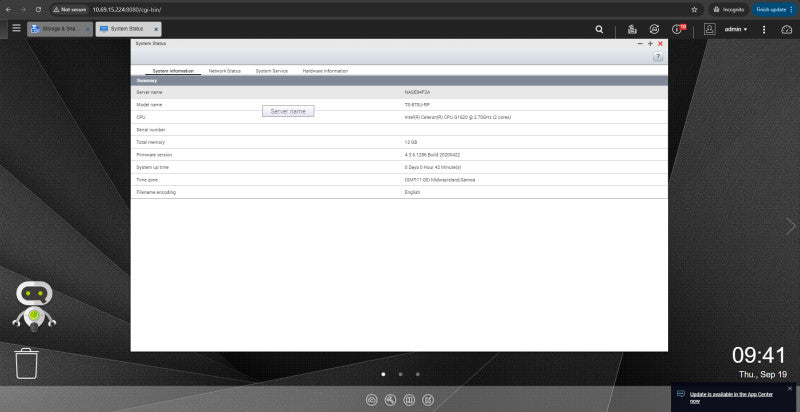Go to next desktop page with right arrow

tap(791, 226)
